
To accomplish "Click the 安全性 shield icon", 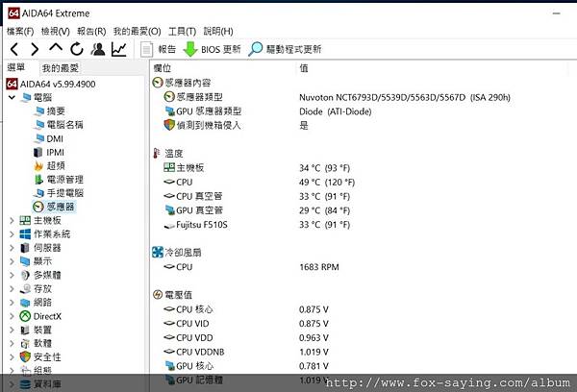I will pyautogui.click(x=25, y=357).
